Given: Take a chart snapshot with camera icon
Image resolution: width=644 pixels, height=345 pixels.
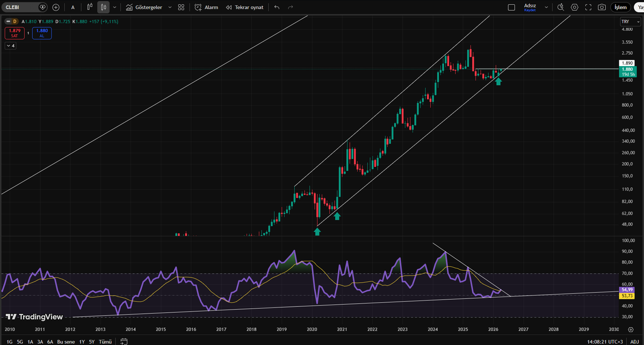Looking at the screenshot, I should pyautogui.click(x=602, y=8).
